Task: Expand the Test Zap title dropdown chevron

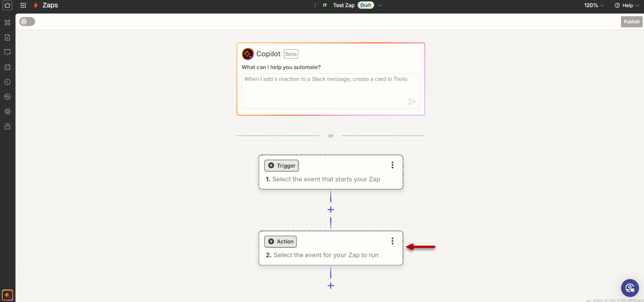Action: tap(380, 5)
